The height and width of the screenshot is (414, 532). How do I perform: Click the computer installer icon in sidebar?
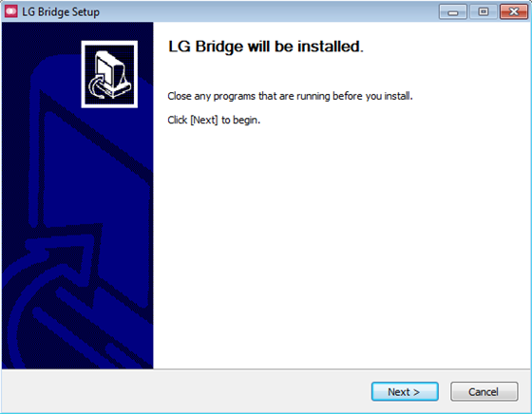[109, 74]
